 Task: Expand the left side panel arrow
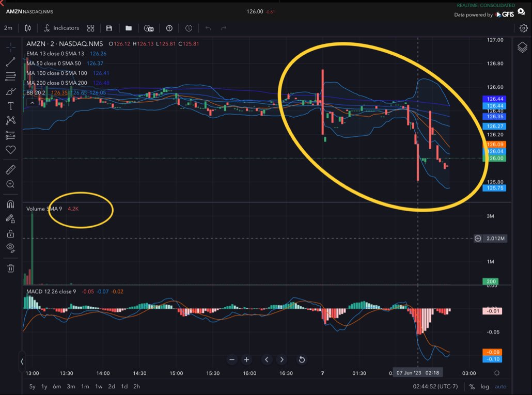[22, 361]
